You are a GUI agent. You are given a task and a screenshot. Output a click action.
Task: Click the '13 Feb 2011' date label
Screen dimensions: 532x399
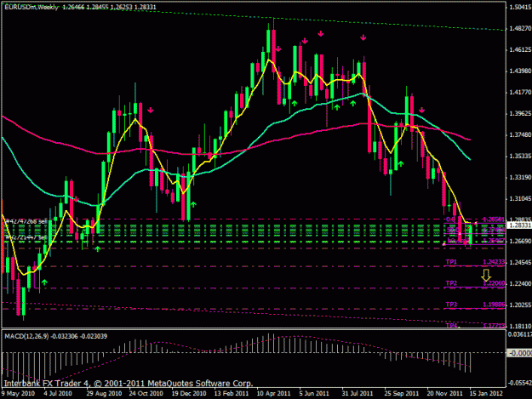click(232, 394)
